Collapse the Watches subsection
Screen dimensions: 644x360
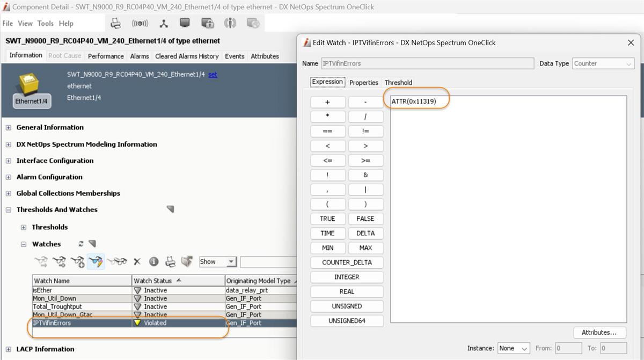point(24,244)
